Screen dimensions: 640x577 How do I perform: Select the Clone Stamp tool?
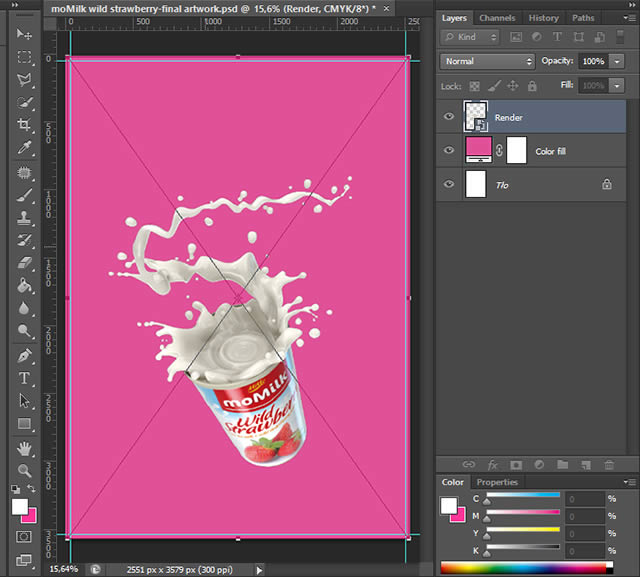pyautogui.click(x=24, y=218)
